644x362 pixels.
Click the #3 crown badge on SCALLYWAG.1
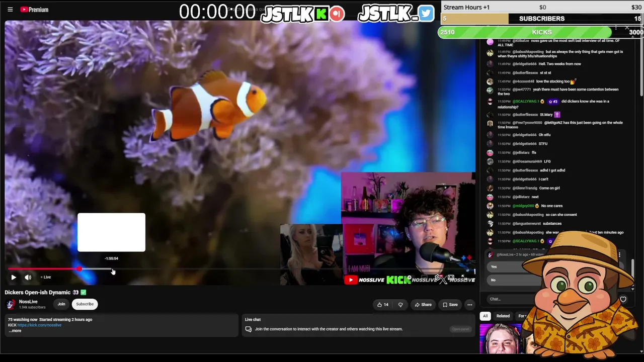(553, 102)
